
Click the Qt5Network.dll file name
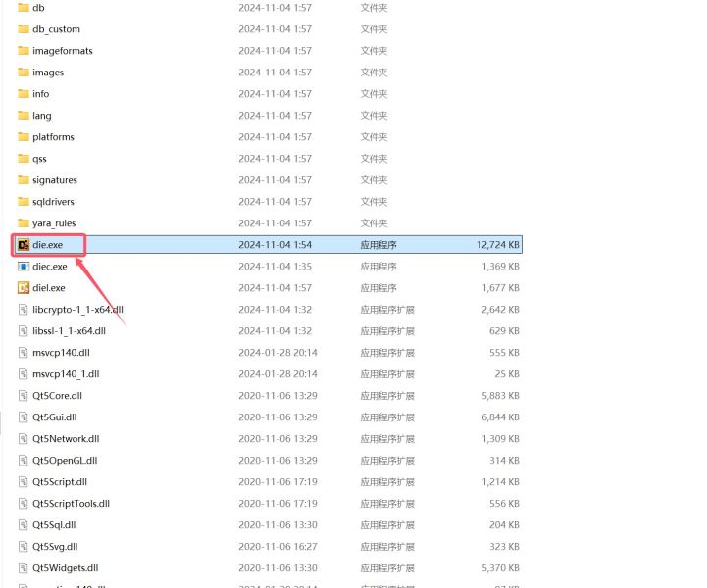(x=66, y=439)
